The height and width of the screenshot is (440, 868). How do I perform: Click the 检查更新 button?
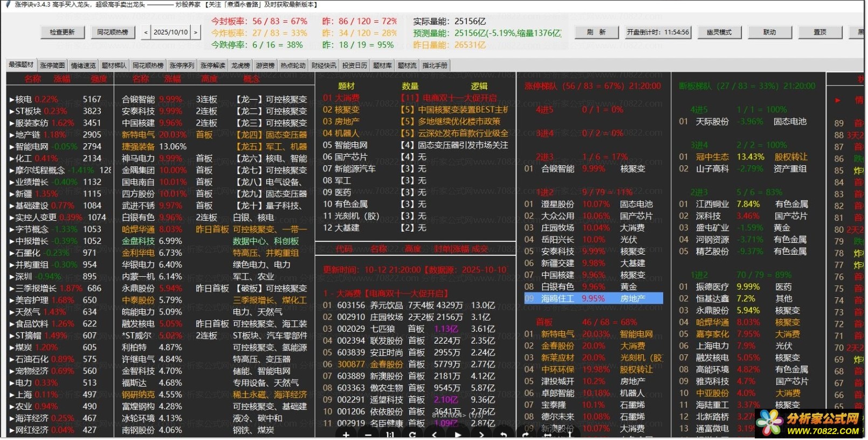pyautogui.click(x=63, y=32)
